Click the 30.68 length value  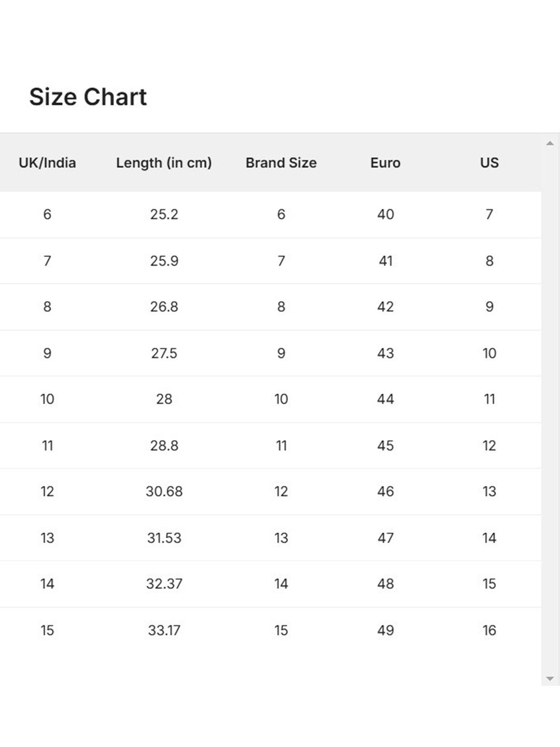coord(164,491)
